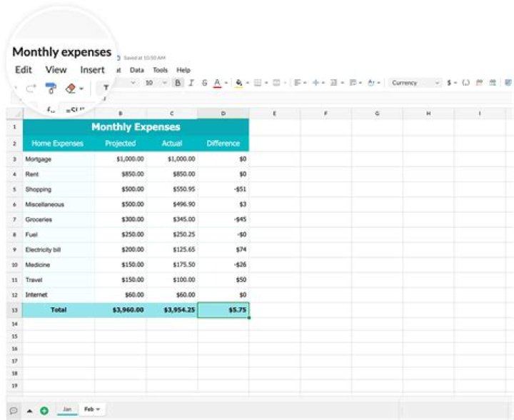
Task: Toggle Italic formatting
Action: (x=191, y=83)
